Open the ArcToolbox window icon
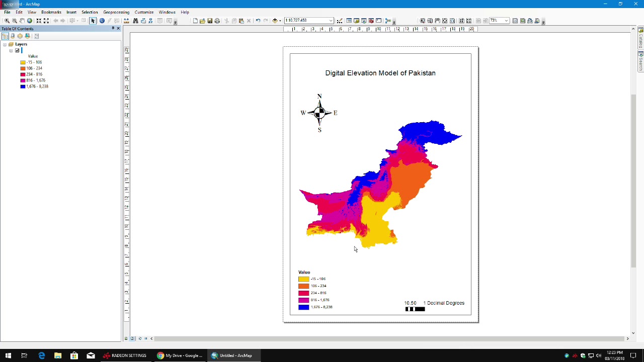Screen dimensions: 644x362 click(371, 21)
